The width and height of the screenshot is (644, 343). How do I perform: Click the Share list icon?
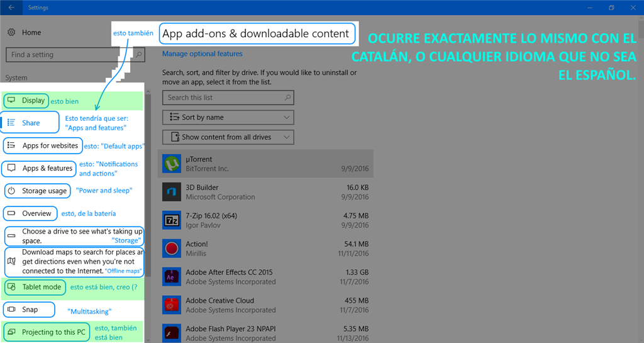point(11,123)
